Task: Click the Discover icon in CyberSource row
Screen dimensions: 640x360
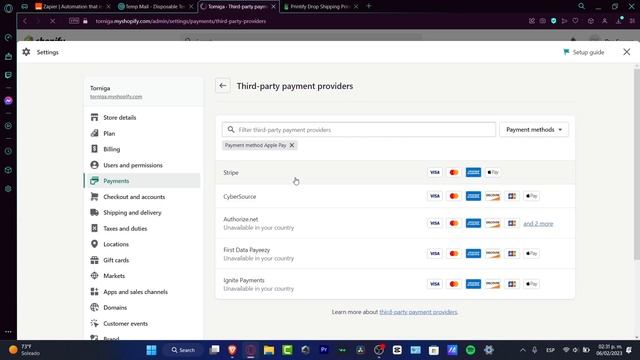Action: (493, 196)
